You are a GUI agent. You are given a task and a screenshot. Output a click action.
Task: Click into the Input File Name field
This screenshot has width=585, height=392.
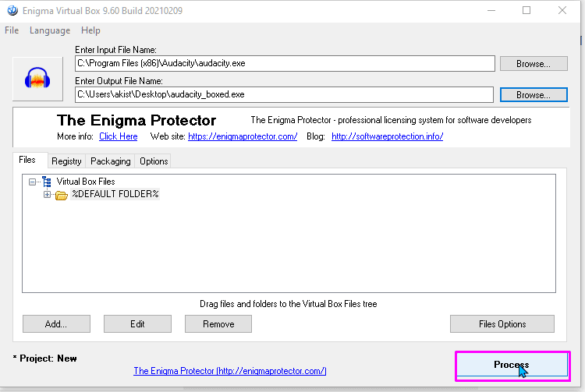coord(285,63)
